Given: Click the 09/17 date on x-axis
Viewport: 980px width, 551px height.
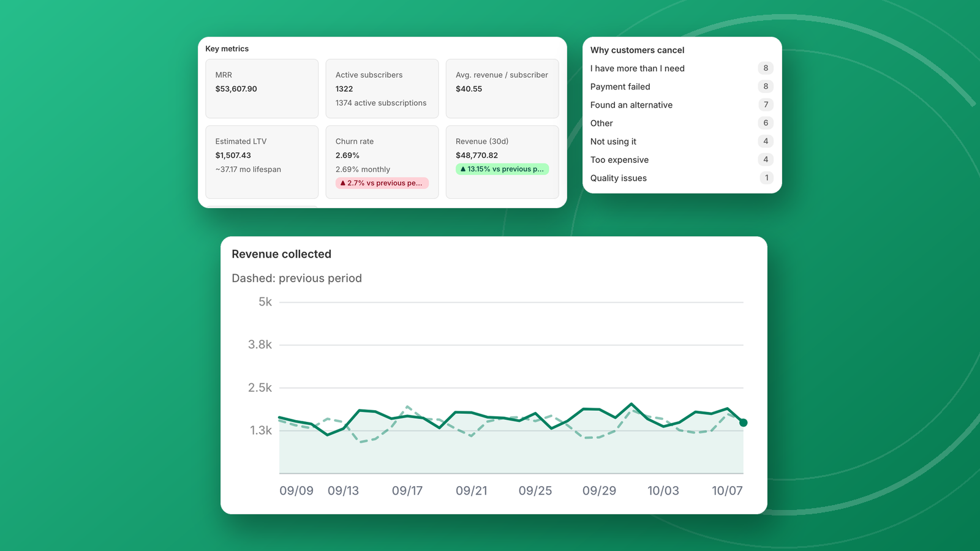Looking at the screenshot, I should pos(407,491).
